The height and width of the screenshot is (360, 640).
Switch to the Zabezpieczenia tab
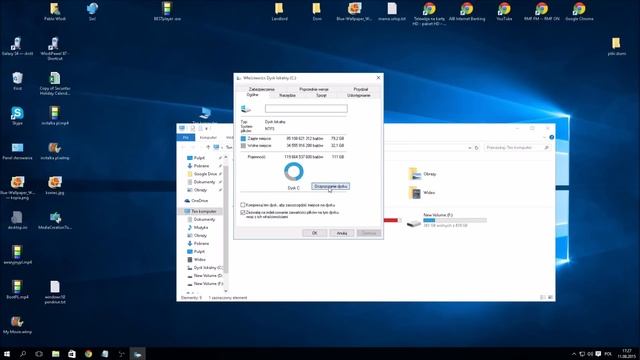click(x=262, y=89)
